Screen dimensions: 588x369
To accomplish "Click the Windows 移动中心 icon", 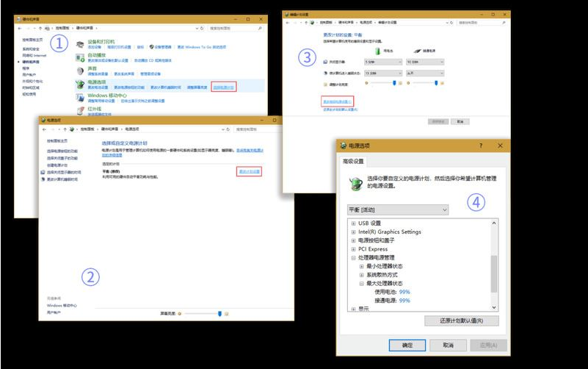I will click(80, 96).
